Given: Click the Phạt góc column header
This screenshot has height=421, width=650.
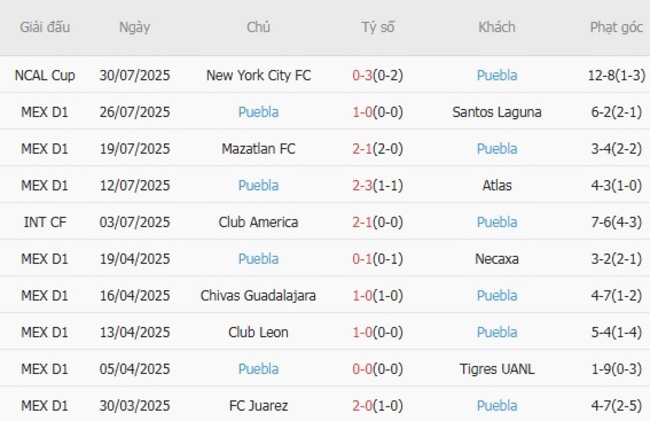Looking at the screenshot, I should [616, 27].
